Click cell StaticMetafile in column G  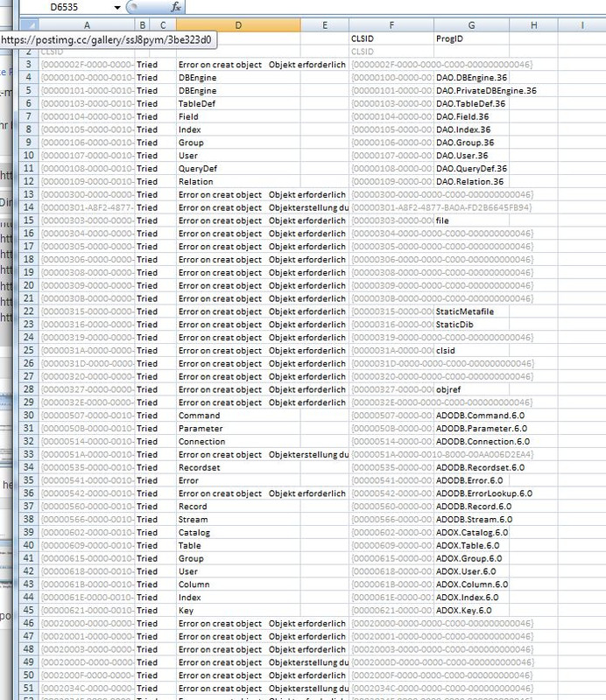471,311
